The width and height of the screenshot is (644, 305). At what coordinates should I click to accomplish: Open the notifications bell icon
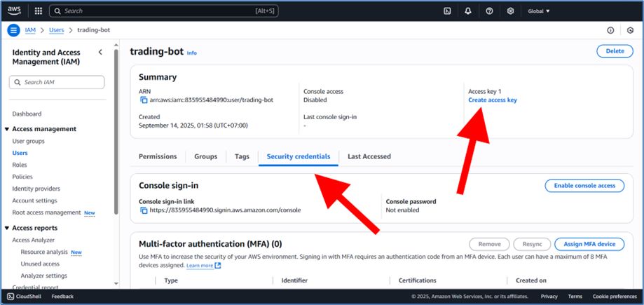(x=468, y=11)
